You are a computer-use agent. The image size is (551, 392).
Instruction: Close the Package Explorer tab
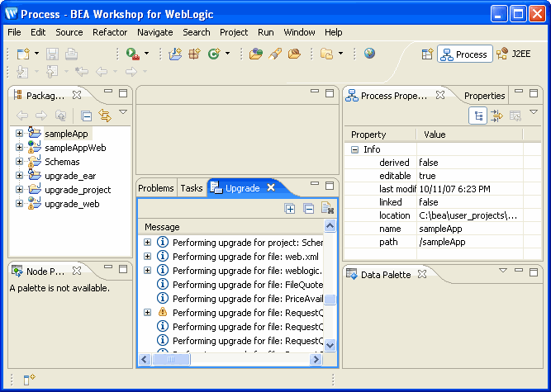pyautogui.click(x=77, y=95)
